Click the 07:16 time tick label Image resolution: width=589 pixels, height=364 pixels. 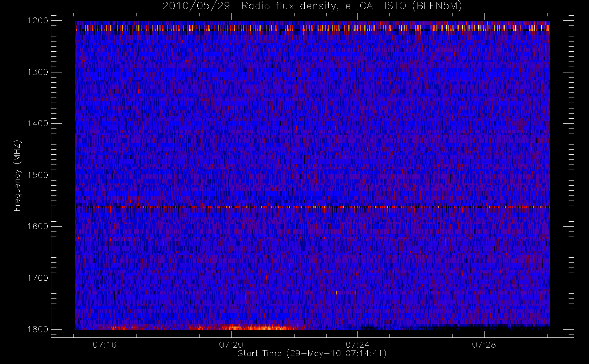pyautogui.click(x=105, y=345)
